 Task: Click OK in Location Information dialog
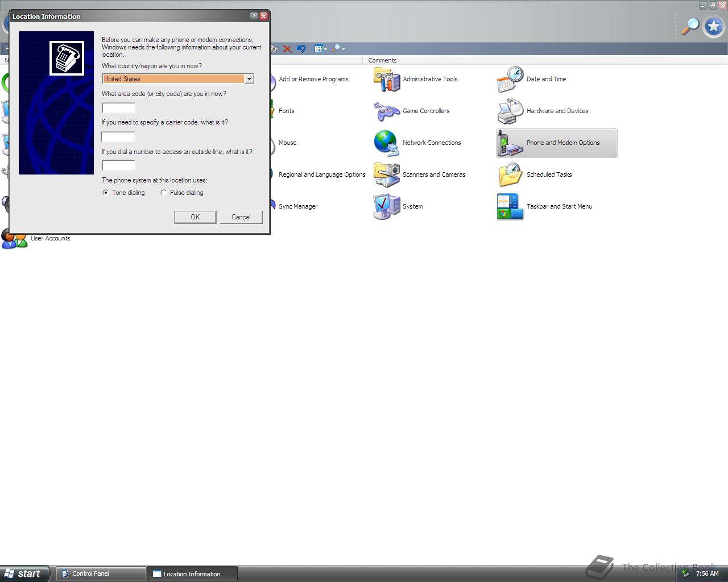[x=195, y=217]
